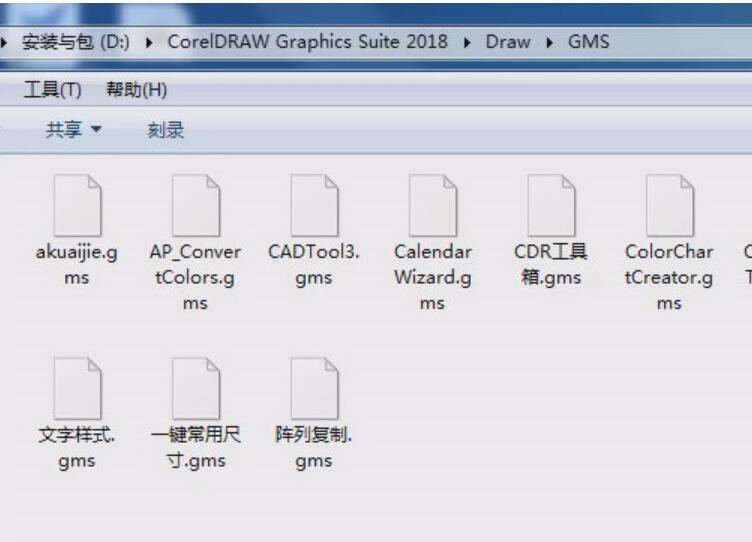This screenshot has height=542, width=752.
Task: Open the 帮助(H) menu
Action: (x=137, y=90)
